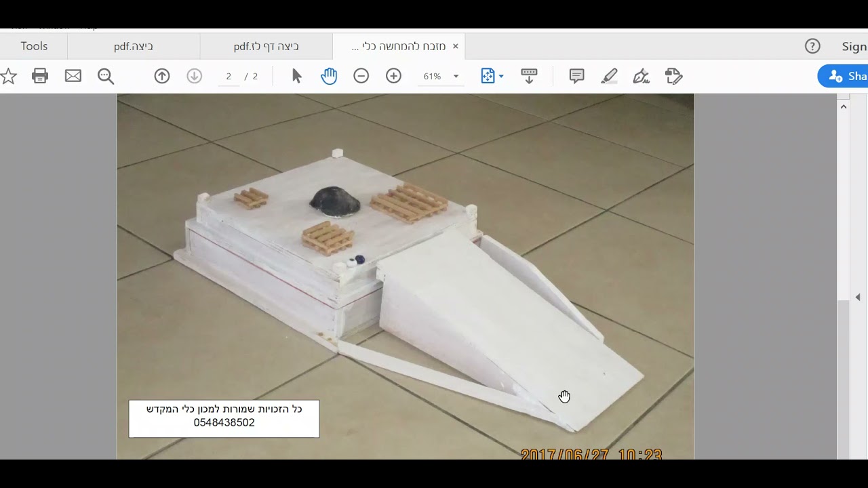868x488 pixels.
Task: Zoom in with the plus button
Action: [x=394, y=76]
